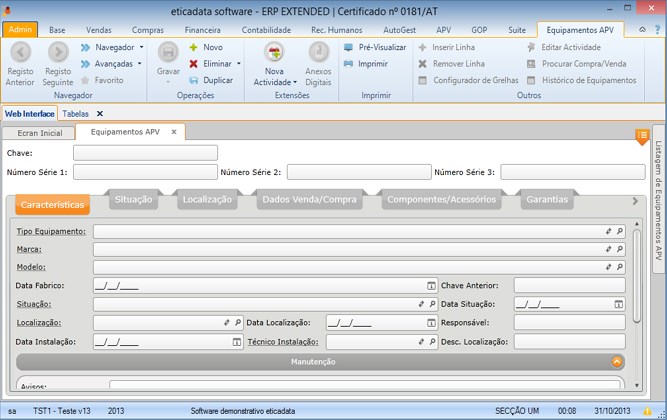Image resolution: width=667 pixels, height=420 pixels.
Task: Click the Chave input field
Action: click(x=145, y=153)
